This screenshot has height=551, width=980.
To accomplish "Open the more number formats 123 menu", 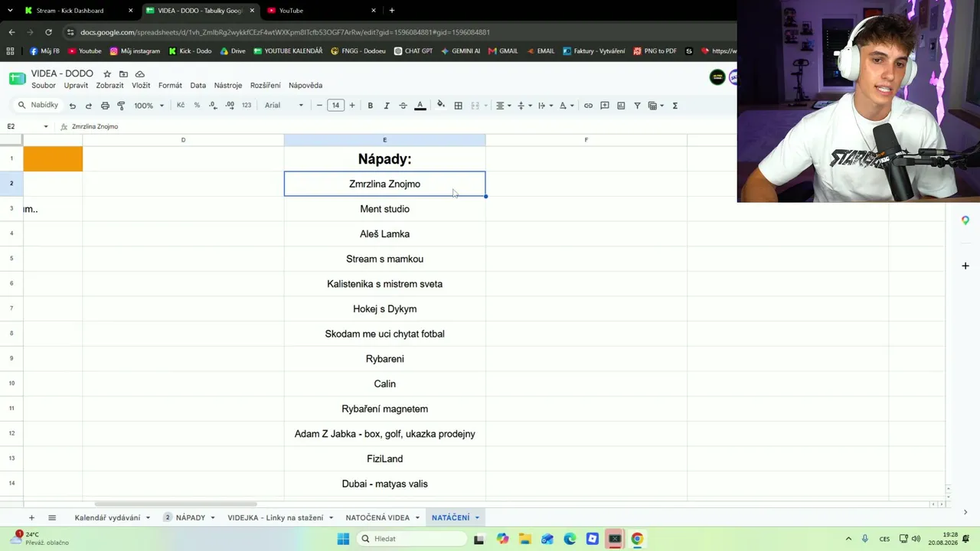I will pyautogui.click(x=247, y=106).
